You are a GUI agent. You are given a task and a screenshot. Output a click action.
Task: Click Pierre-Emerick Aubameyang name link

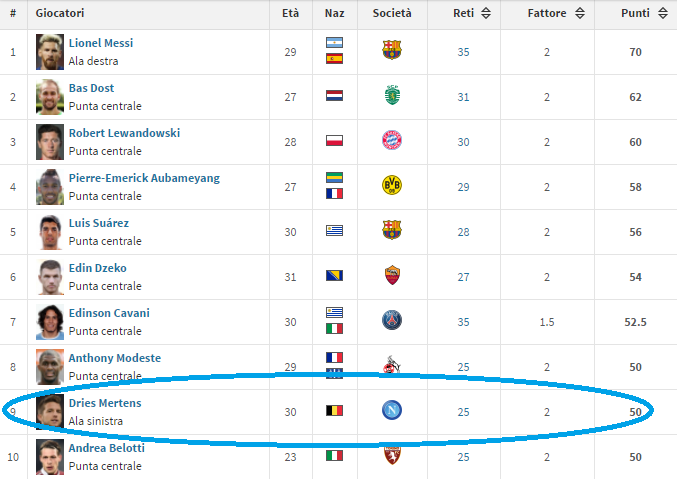[x=144, y=178]
